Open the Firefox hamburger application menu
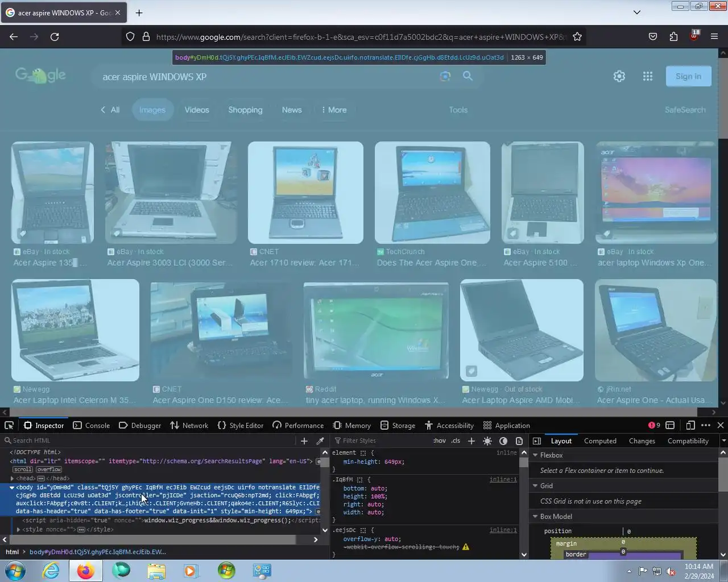728x582 pixels. [x=714, y=36]
